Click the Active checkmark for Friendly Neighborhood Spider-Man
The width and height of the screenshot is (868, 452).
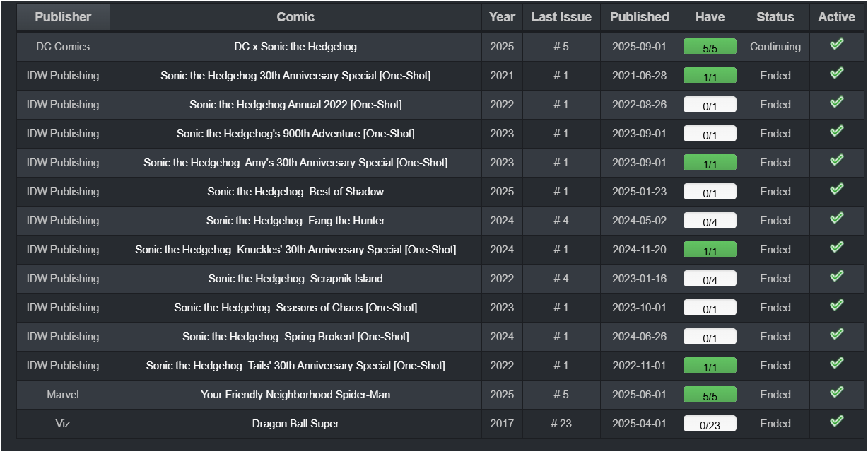coord(836,393)
